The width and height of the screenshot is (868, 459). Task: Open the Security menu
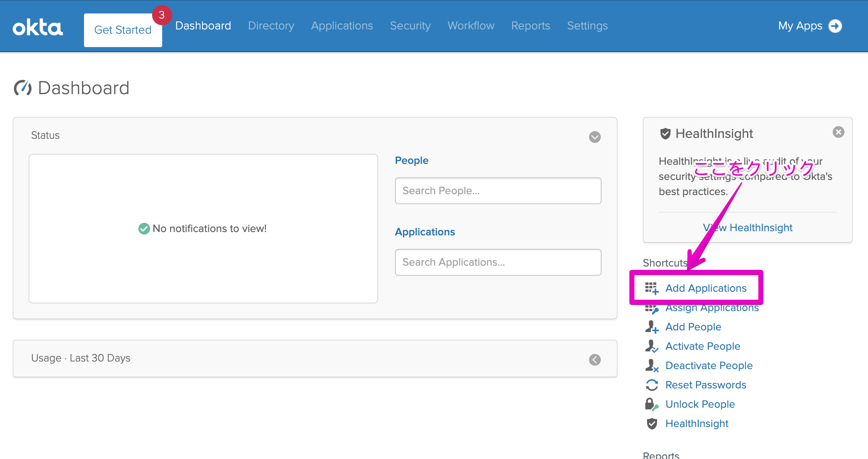click(x=410, y=26)
